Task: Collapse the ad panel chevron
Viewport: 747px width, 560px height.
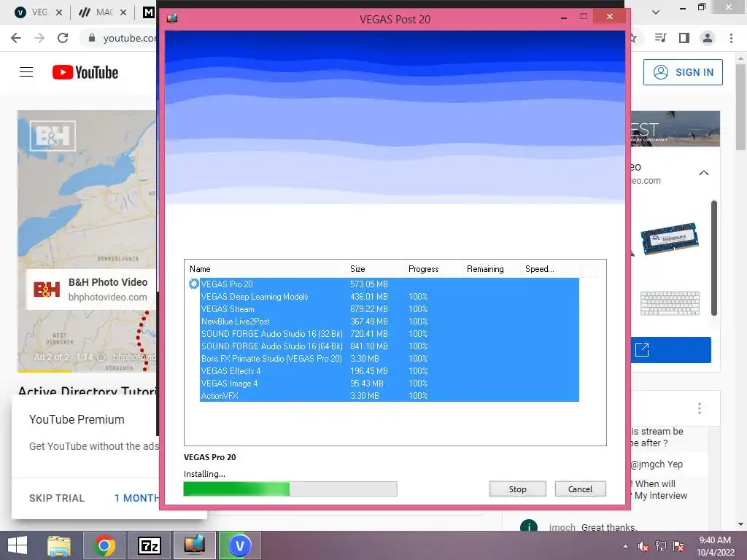Action: 704,173
